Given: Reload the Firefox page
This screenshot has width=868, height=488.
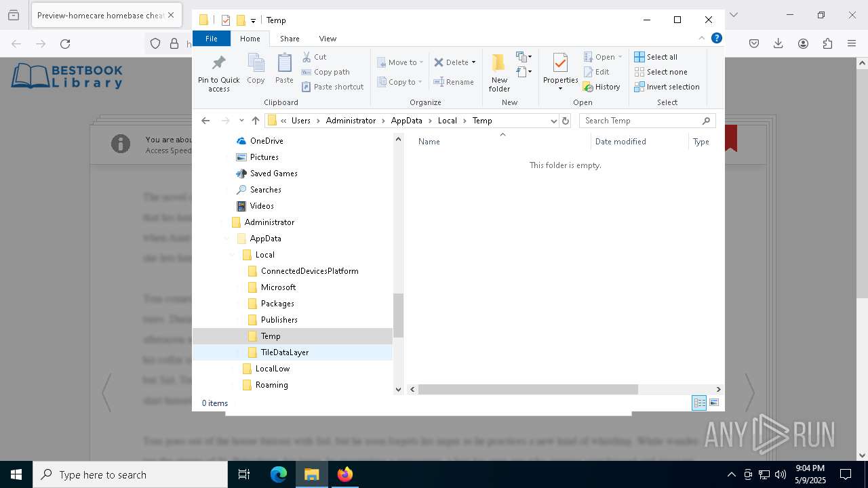Looking at the screenshot, I should coord(65,44).
